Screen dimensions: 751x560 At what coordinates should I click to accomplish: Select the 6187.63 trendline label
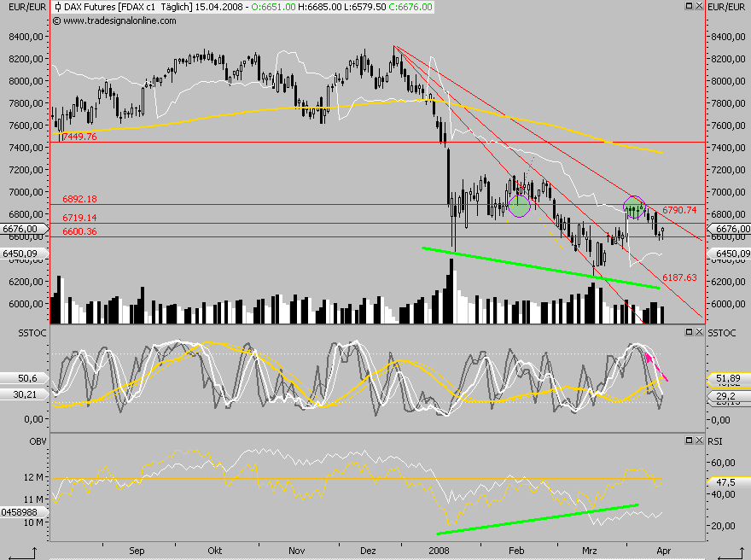[x=679, y=277]
